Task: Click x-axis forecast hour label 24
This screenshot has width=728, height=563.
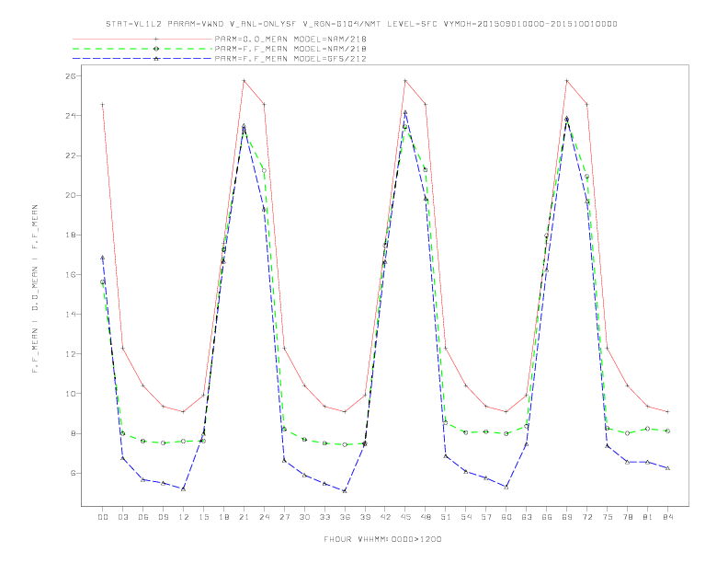Action: tap(264, 517)
